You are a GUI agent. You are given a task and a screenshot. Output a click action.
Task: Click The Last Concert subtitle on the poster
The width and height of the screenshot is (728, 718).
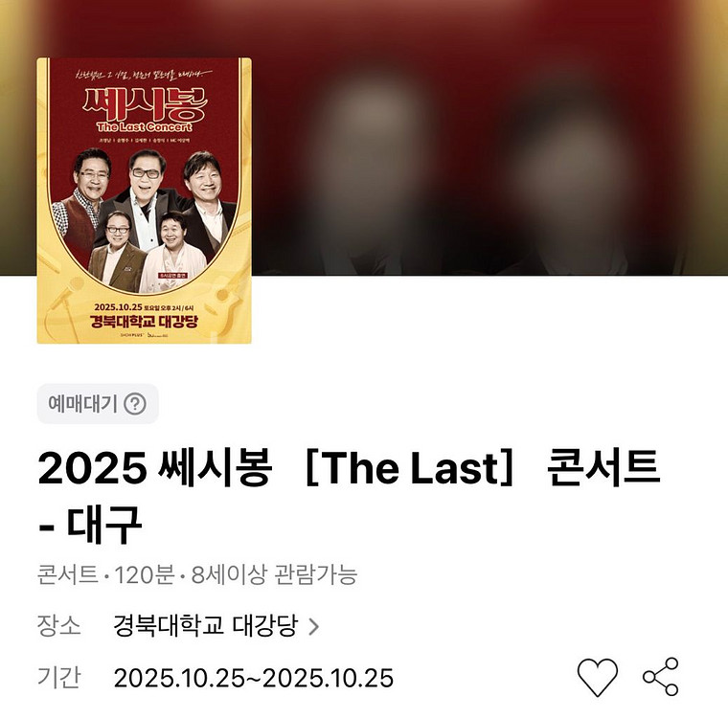145,127
